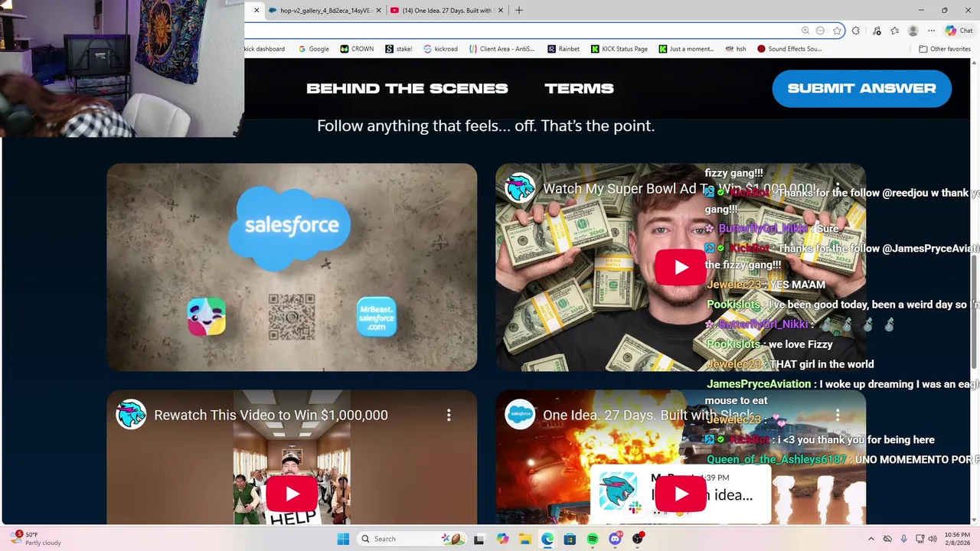Click the Slackbot face icon in Salesforce card

(x=207, y=317)
